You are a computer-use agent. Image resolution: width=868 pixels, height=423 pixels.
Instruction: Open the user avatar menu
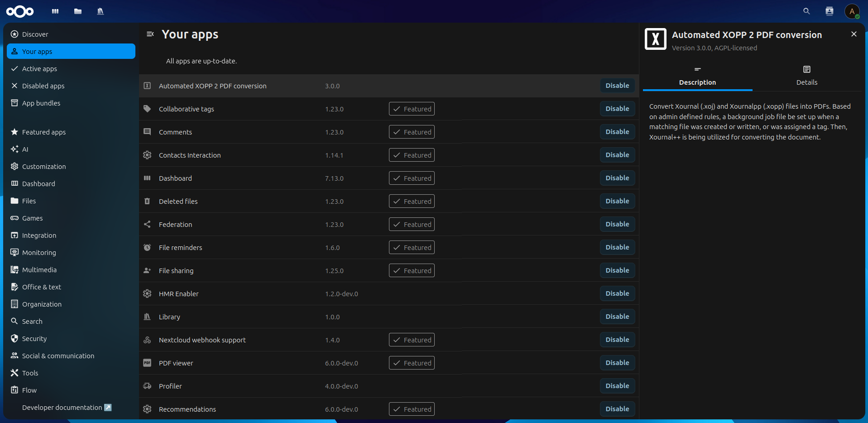[852, 11]
